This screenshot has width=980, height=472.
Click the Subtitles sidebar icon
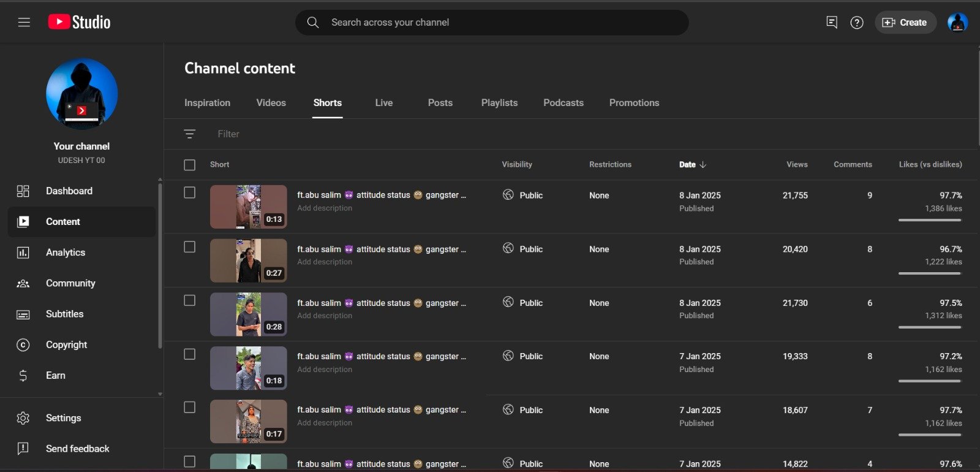click(23, 314)
